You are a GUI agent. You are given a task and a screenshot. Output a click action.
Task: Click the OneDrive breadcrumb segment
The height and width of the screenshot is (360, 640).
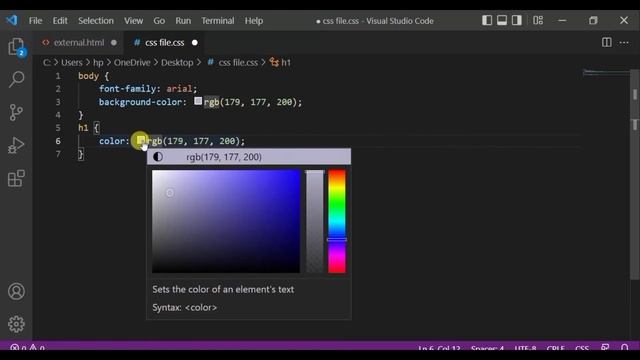point(132,62)
